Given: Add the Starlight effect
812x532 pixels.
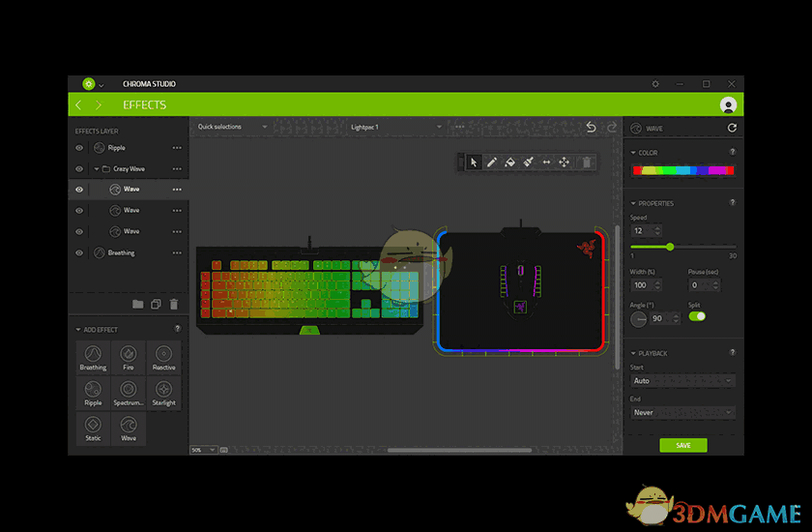Looking at the screenshot, I should 163,392.
